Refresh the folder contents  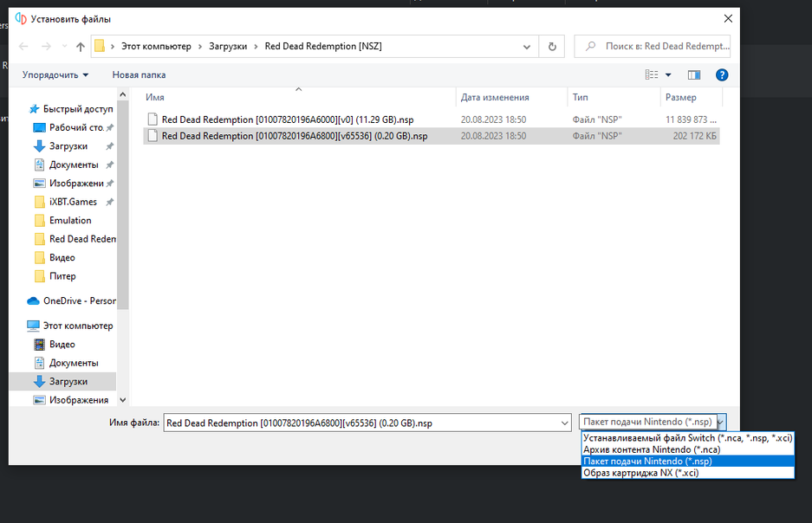[x=552, y=47]
